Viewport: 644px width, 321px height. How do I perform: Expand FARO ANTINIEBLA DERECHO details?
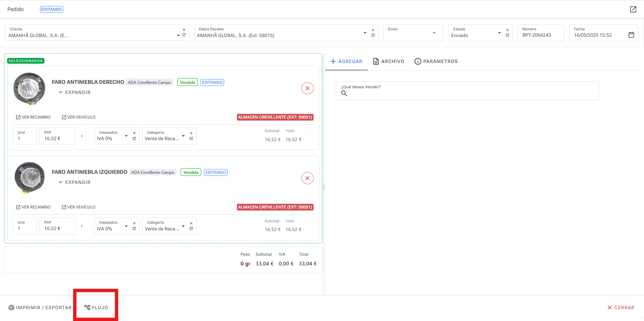pos(74,92)
